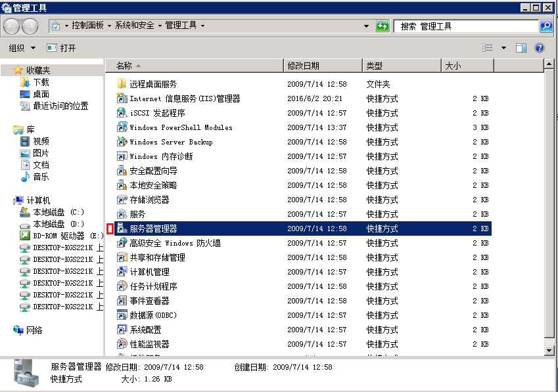Sort by the 类型 column header
This screenshot has height=392, width=558.
coord(402,66)
